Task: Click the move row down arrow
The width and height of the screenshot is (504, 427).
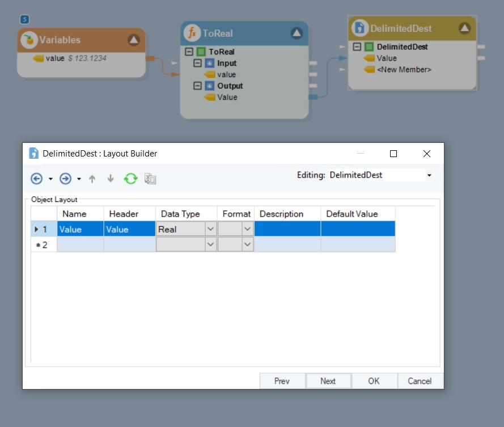Action: [111, 179]
